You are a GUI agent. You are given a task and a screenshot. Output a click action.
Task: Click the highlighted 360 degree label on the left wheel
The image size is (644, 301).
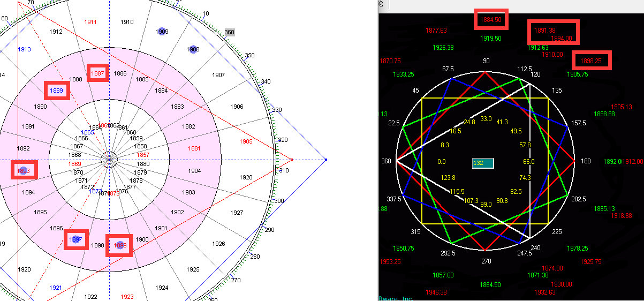pyautogui.click(x=229, y=32)
